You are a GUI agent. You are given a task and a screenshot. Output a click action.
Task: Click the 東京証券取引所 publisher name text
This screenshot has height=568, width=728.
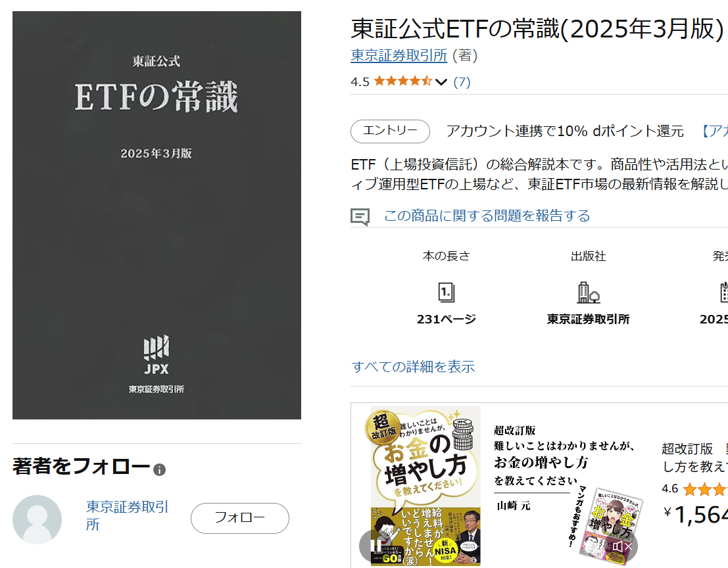click(x=588, y=319)
